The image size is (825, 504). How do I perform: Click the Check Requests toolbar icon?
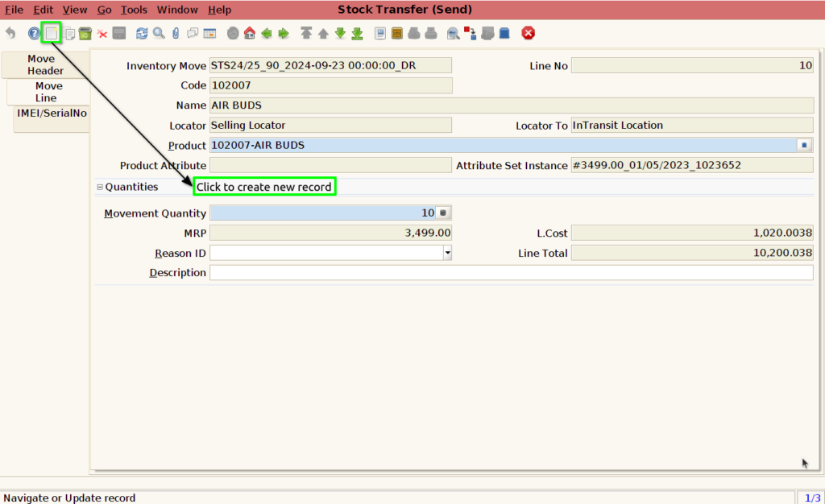(487, 33)
